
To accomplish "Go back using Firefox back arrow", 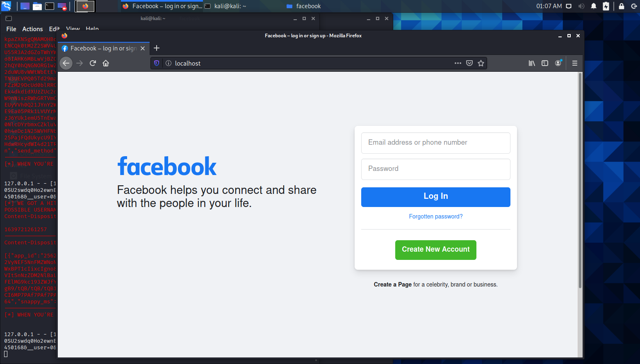I will [x=66, y=63].
